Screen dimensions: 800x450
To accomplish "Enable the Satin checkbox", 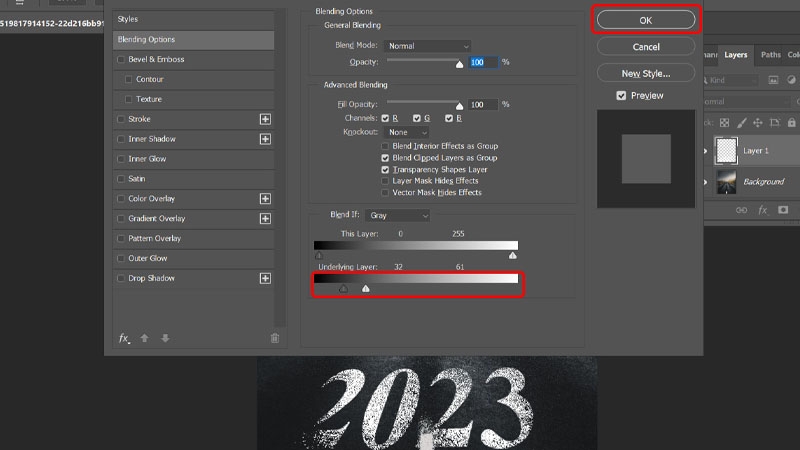I will click(x=121, y=179).
